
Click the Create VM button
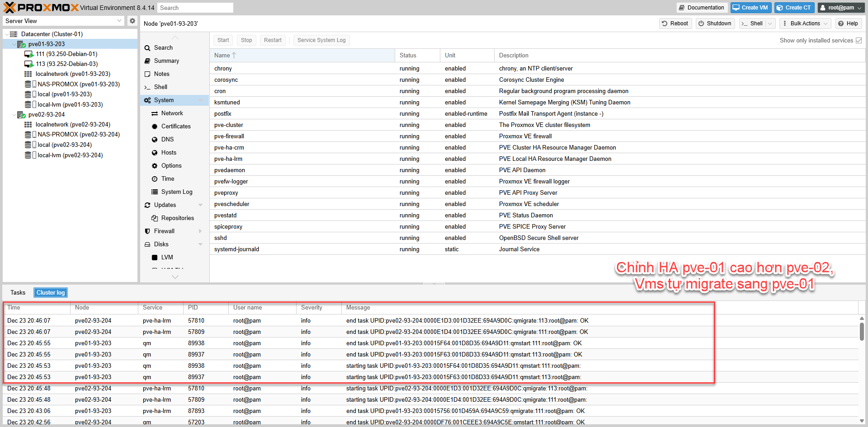(751, 8)
